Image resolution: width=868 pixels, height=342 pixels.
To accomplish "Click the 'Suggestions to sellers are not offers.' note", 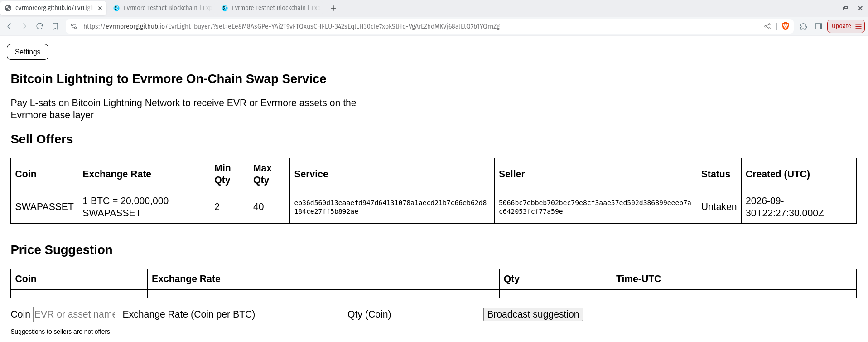I will click(x=61, y=332).
